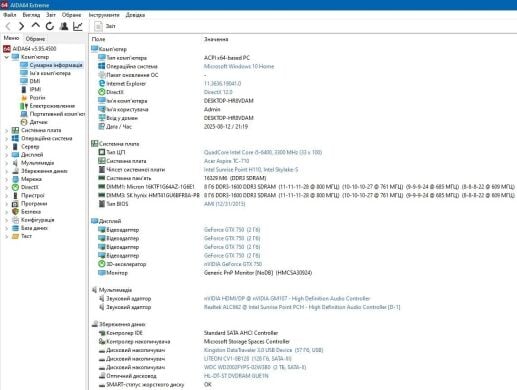Open the Обране menu in menu bar
Screen dimensions: 517x390
[x=71, y=15]
